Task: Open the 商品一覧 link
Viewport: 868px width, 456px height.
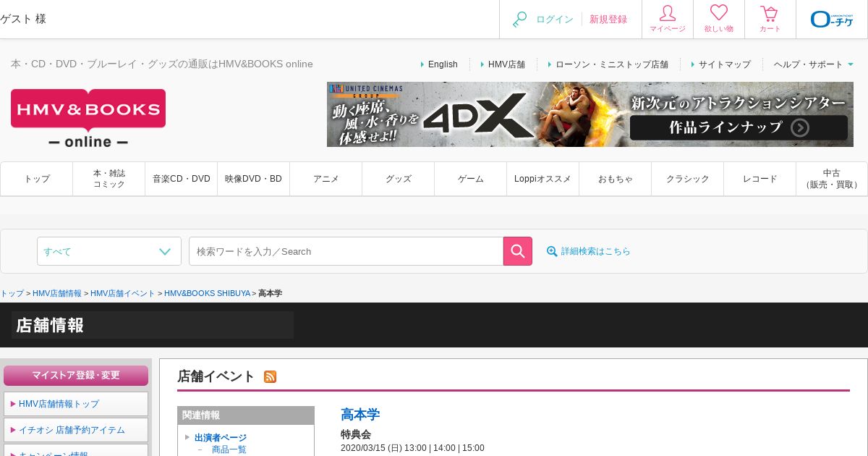Action: [229, 449]
